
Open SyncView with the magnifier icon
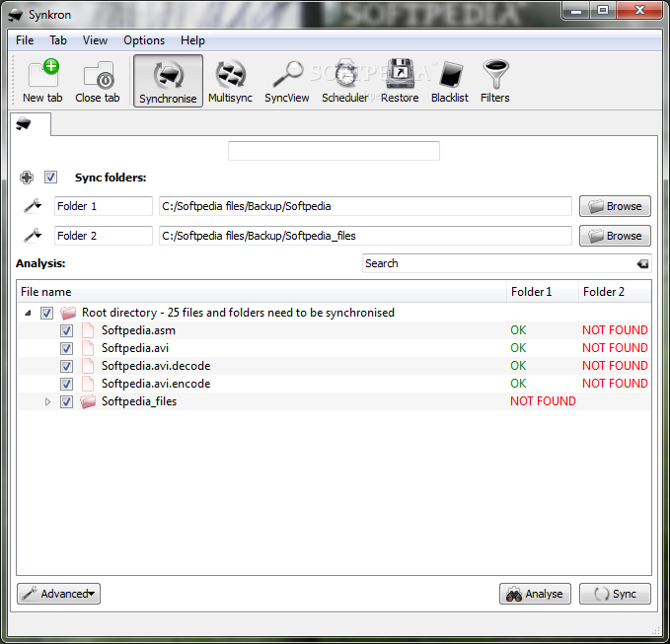click(x=287, y=81)
